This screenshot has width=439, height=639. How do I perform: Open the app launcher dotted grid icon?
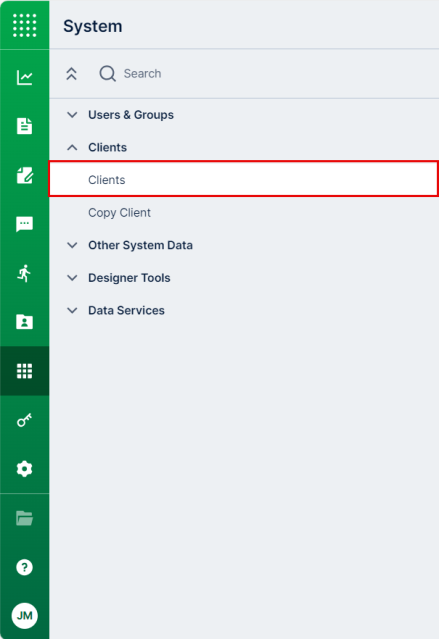pos(24,25)
